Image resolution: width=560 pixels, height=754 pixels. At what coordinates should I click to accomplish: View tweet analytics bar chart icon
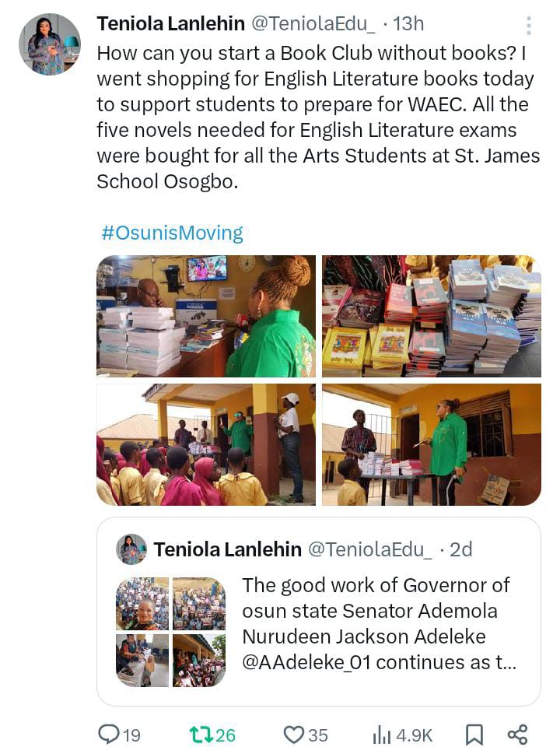click(x=382, y=735)
